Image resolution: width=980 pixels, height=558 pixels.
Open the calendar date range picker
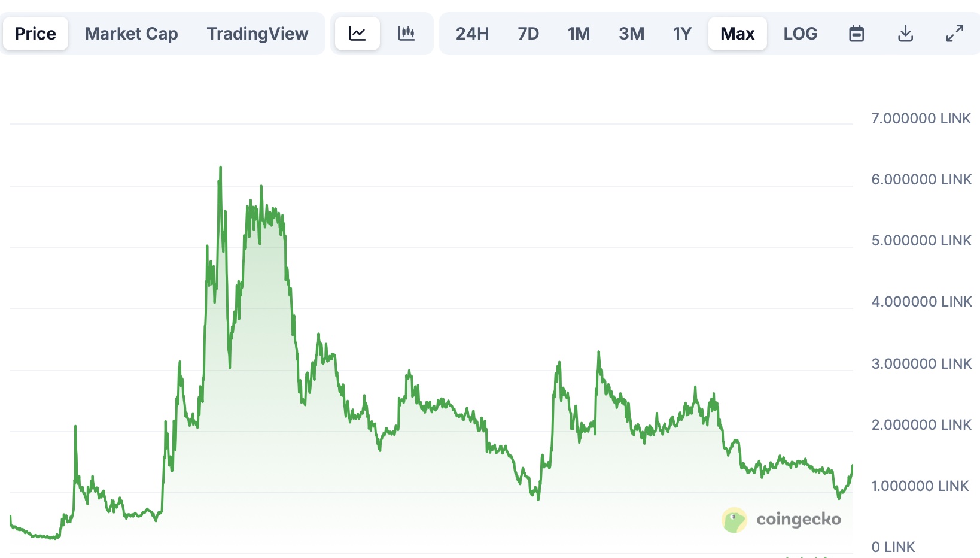[x=857, y=34]
